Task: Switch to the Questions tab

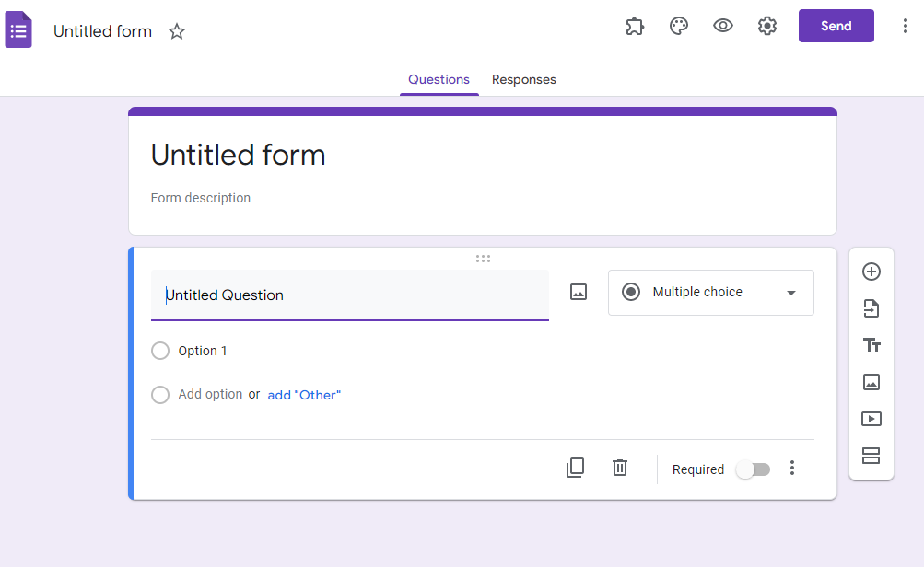Action: click(439, 79)
